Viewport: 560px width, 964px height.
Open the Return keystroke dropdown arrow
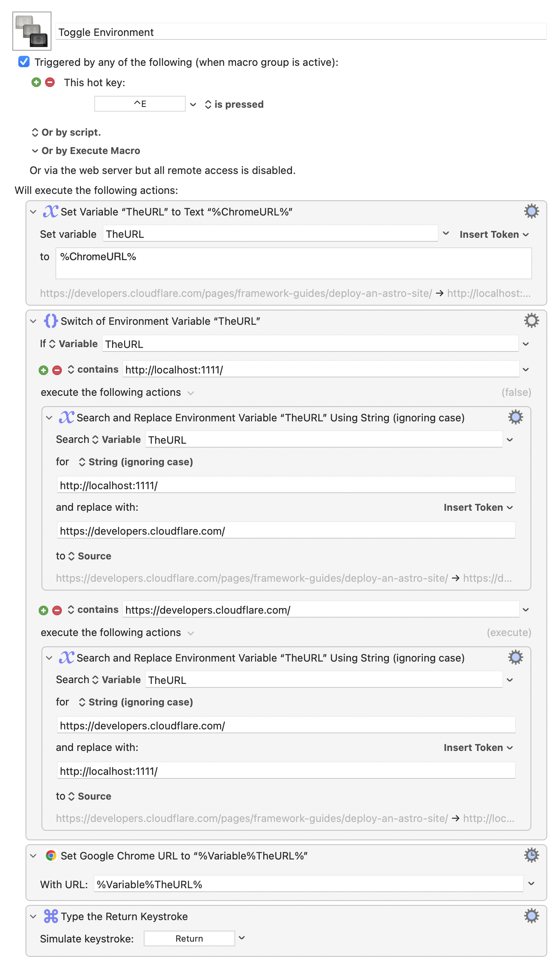241,938
